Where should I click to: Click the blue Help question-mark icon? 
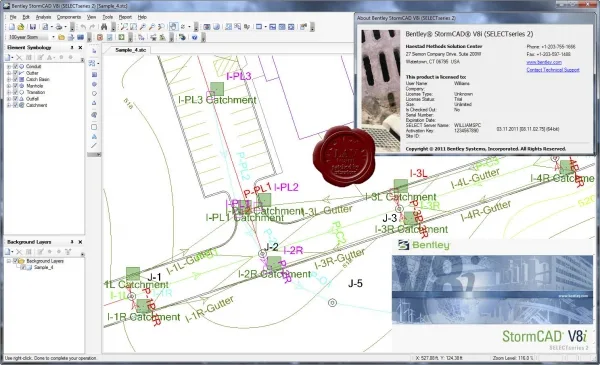click(195, 37)
